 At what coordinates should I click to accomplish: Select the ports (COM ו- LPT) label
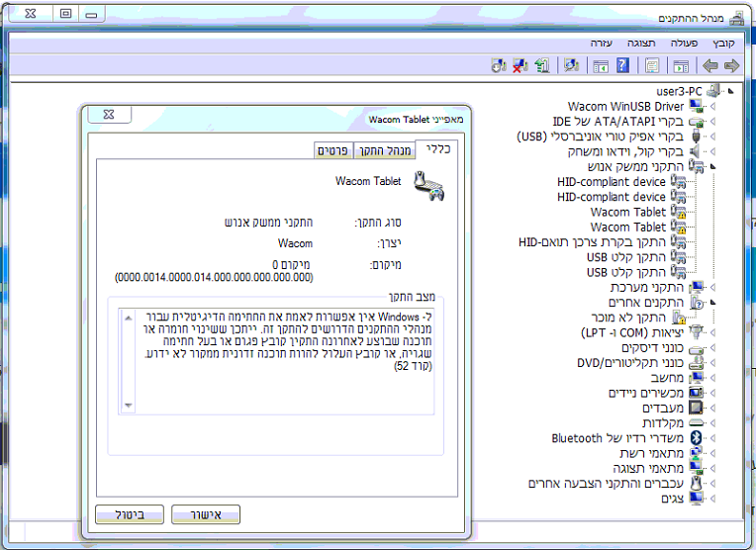(x=632, y=332)
